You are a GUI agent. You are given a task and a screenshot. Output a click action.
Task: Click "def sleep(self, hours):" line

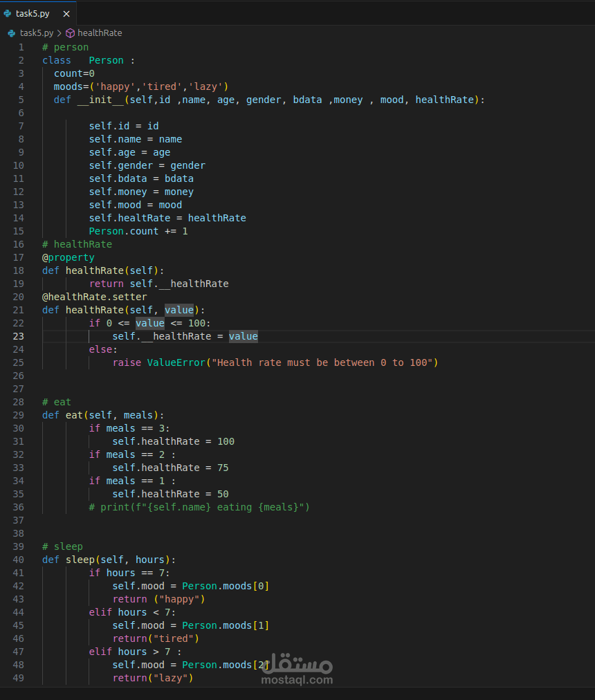[109, 560]
